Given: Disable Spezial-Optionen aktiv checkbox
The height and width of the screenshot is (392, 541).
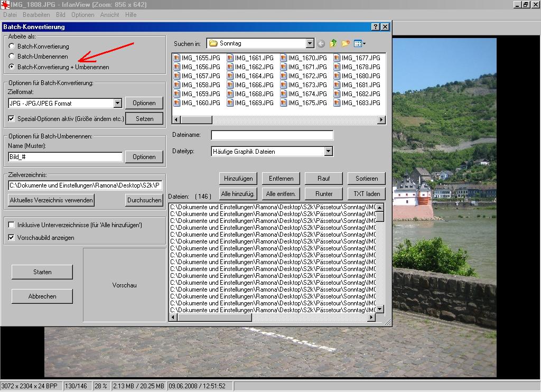Looking at the screenshot, I should click(12, 118).
